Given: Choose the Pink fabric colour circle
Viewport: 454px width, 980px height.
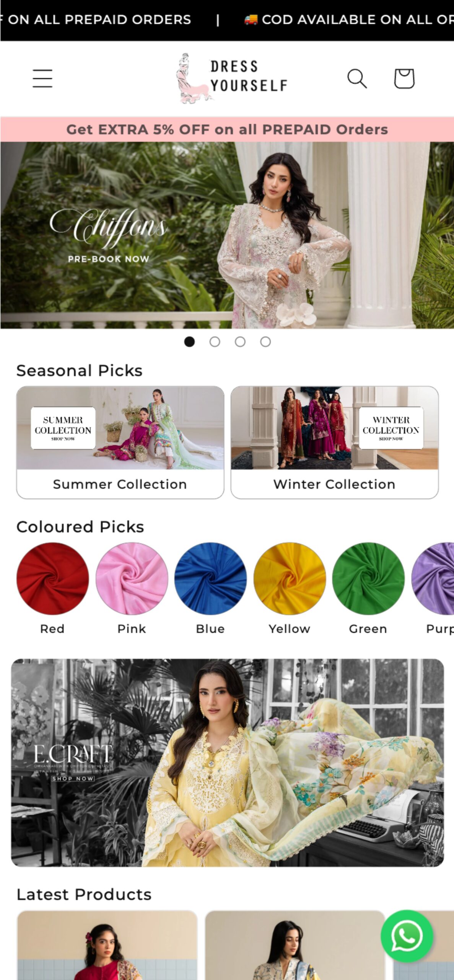Looking at the screenshot, I should (132, 578).
